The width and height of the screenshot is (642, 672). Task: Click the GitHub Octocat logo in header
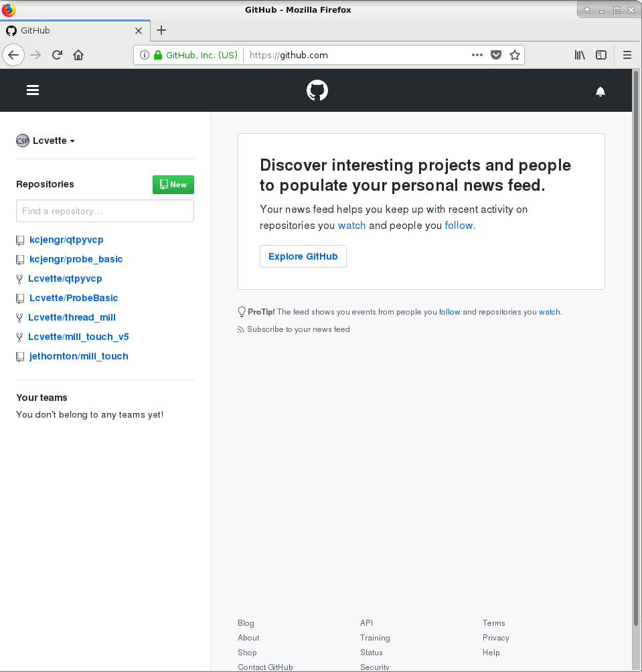click(x=317, y=90)
